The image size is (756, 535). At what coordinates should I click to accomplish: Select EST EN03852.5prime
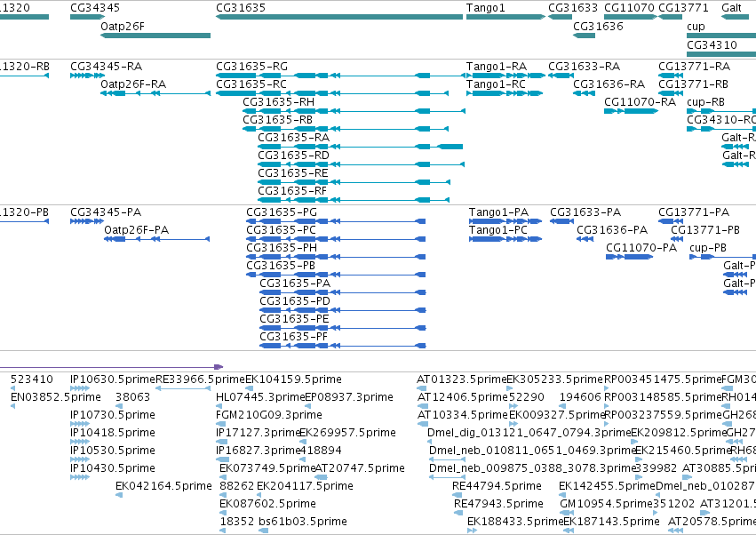click(x=13, y=406)
